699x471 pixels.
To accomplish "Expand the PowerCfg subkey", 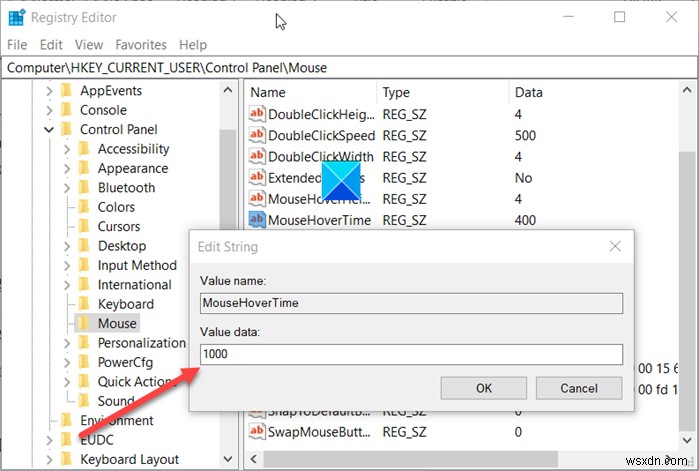I will [67, 363].
